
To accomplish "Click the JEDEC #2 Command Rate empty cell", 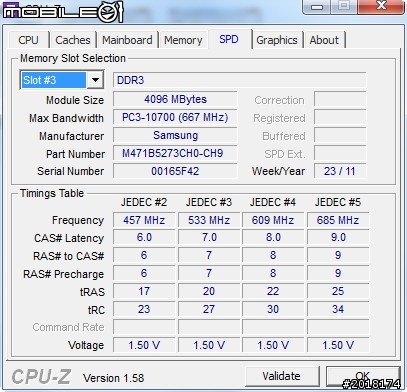I will click(144, 327).
